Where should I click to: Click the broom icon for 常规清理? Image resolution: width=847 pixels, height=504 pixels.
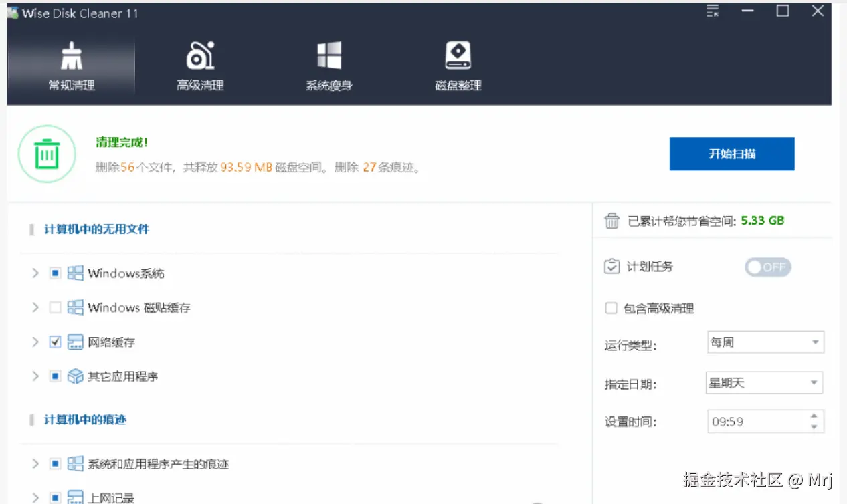click(72, 56)
